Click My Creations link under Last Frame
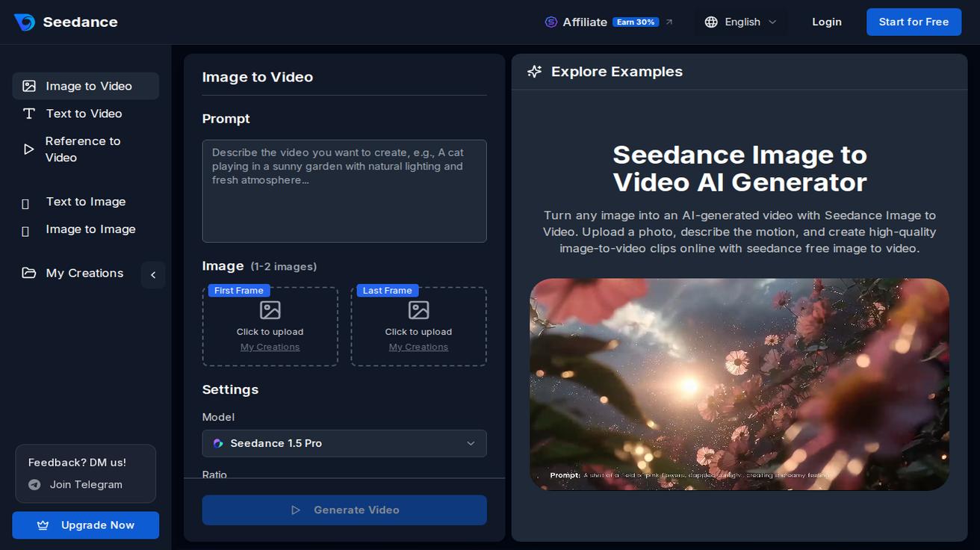 click(418, 347)
